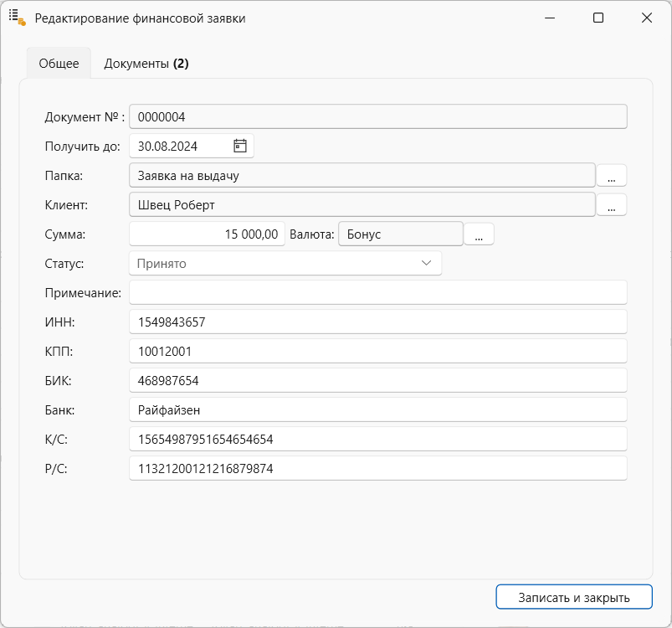672x628 pixels.
Task: Maximize the financial request window
Action: click(598, 18)
